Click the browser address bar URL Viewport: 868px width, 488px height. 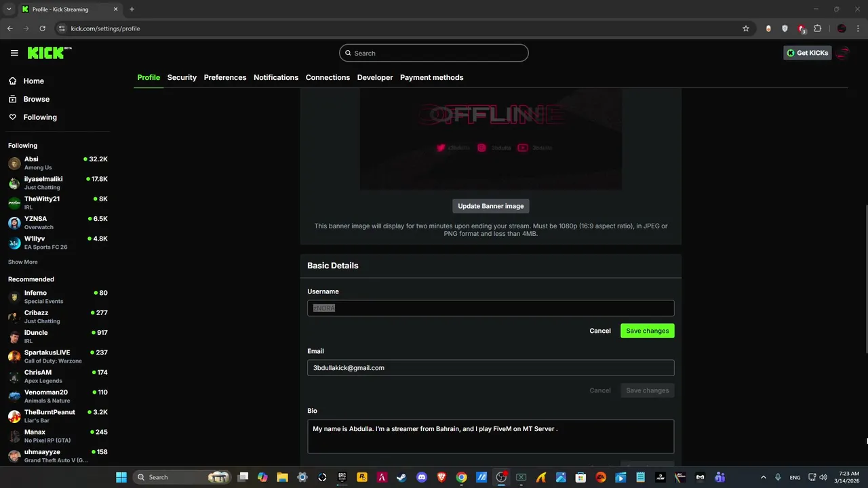point(105,28)
